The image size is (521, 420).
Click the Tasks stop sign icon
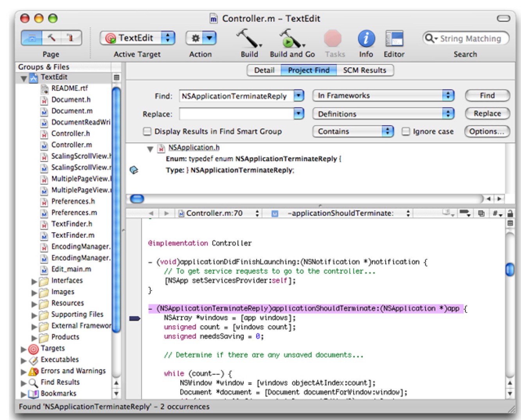click(x=333, y=39)
